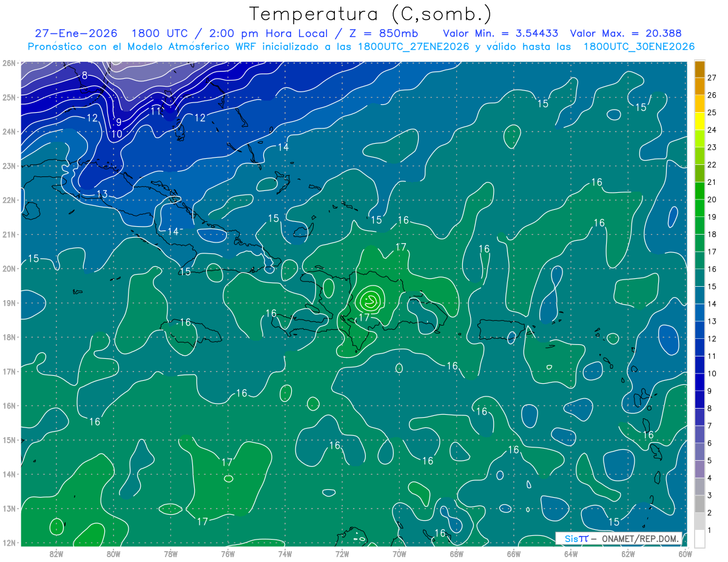Select the '27-Ene-2026' date text
The image size is (728, 562).
[x=76, y=33]
